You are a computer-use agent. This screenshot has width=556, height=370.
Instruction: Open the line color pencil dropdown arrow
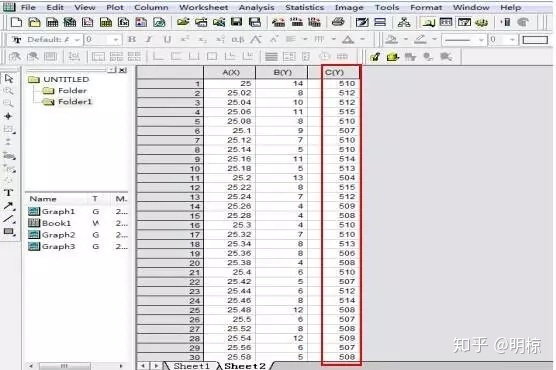(x=434, y=40)
